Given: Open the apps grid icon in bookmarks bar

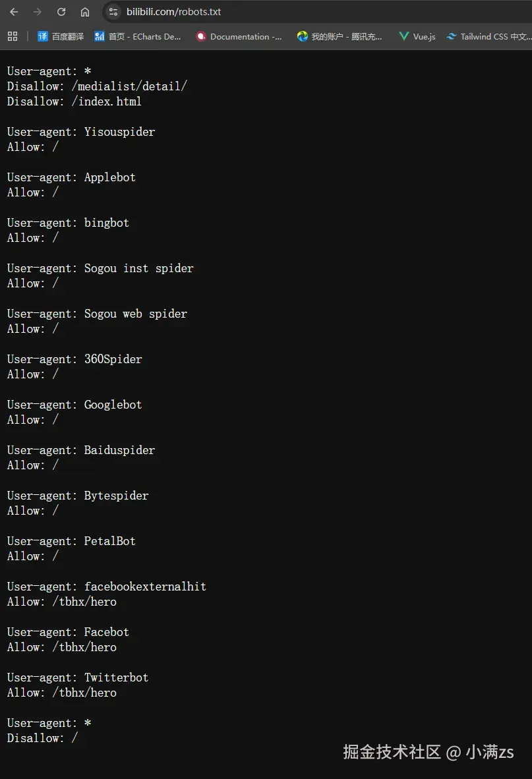Looking at the screenshot, I should [x=13, y=36].
